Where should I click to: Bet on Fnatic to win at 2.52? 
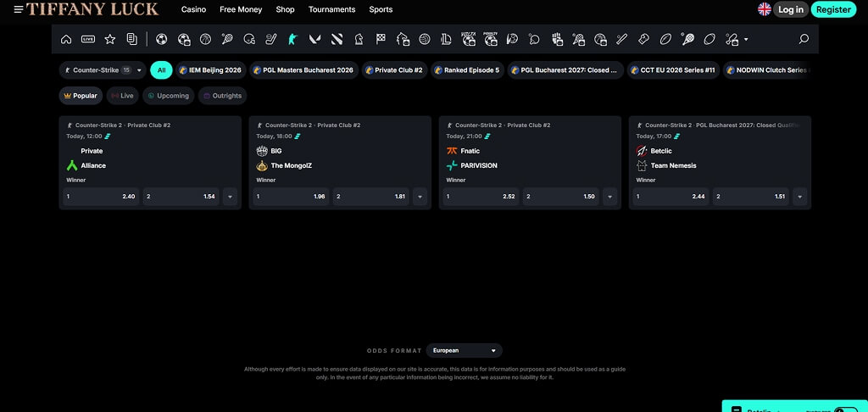point(481,197)
